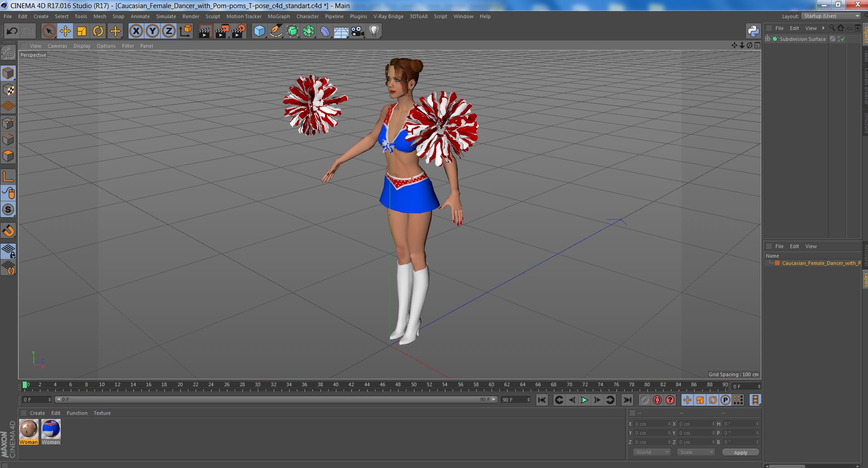The image size is (868, 468).
Task: Click the orange magnet snapping icon
Action: pyautogui.click(x=8, y=231)
